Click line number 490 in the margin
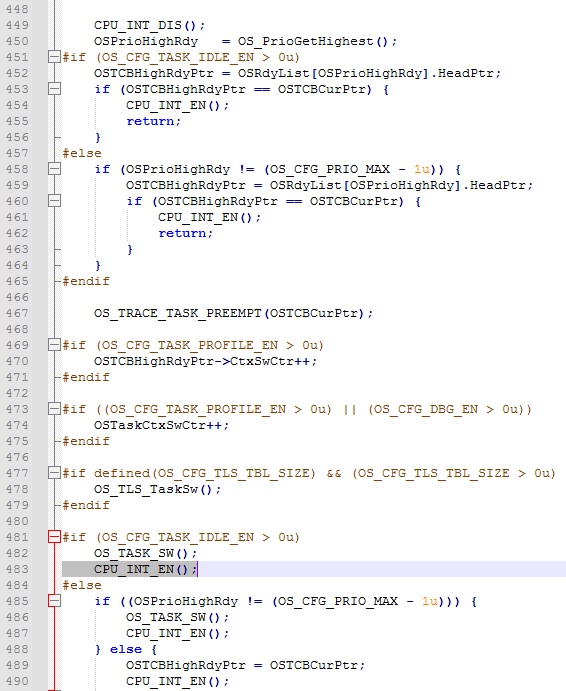The width and height of the screenshot is (566, 691). pyautogui.click(x=17, y=681)
